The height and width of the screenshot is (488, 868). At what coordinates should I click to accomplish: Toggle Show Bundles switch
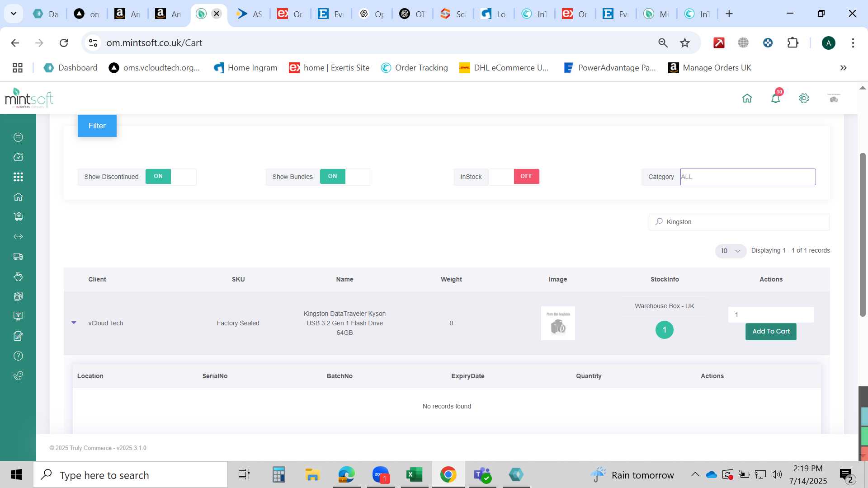point(345,177)
